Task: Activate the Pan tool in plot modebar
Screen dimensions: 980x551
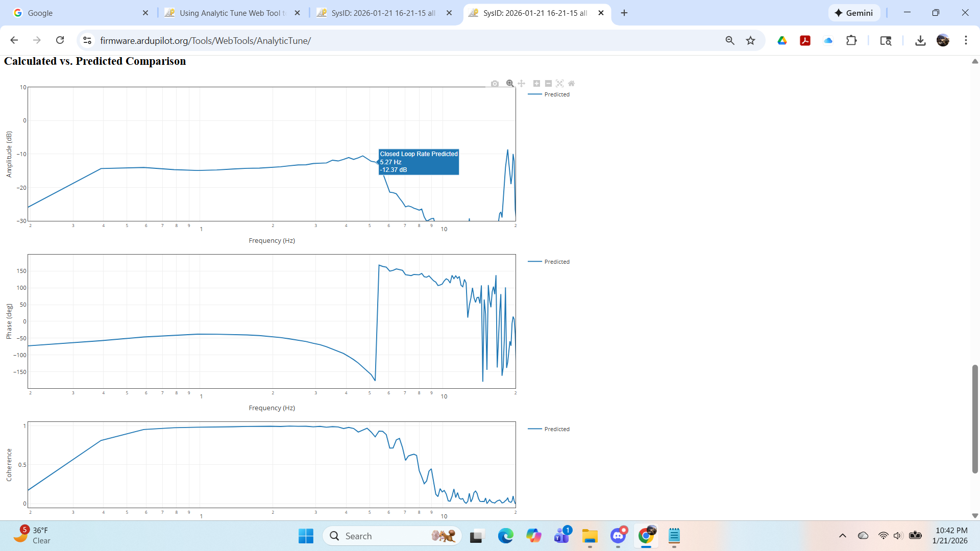Action: (x=521, y=83)
